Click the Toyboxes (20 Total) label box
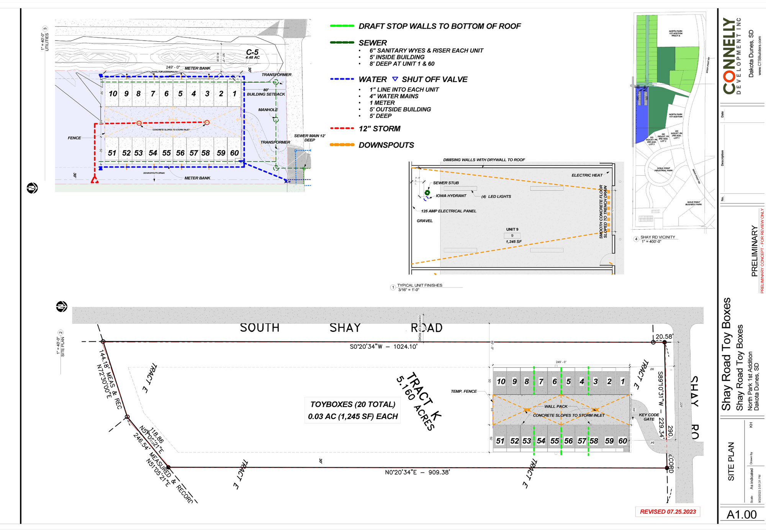Screen dimensions: 766x532 [x=353, y=410]
